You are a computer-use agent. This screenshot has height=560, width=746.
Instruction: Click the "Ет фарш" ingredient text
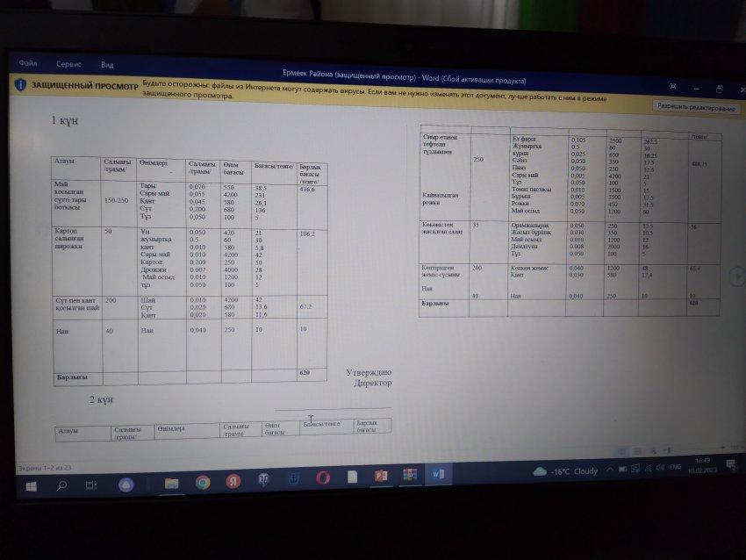[524, 139]
